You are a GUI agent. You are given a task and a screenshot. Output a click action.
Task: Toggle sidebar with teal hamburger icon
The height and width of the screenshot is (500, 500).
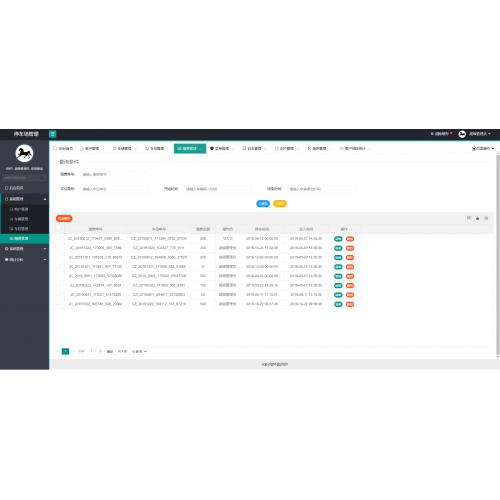(53, 134)
